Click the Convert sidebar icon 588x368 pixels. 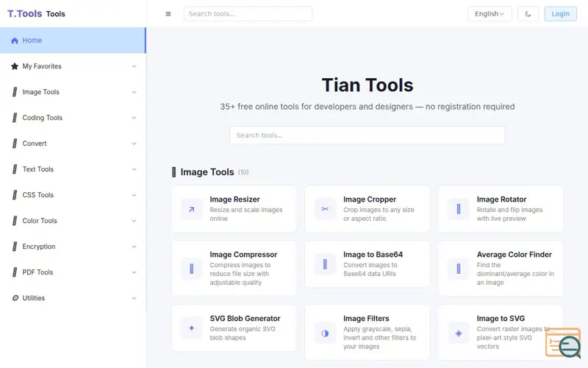point(15,144)
